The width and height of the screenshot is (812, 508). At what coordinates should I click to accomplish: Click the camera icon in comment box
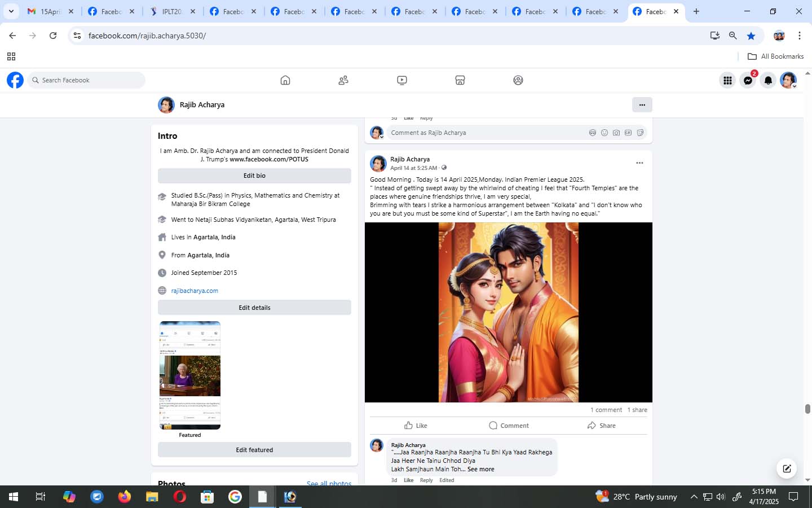pyautogui.click(x=616, y=133)
